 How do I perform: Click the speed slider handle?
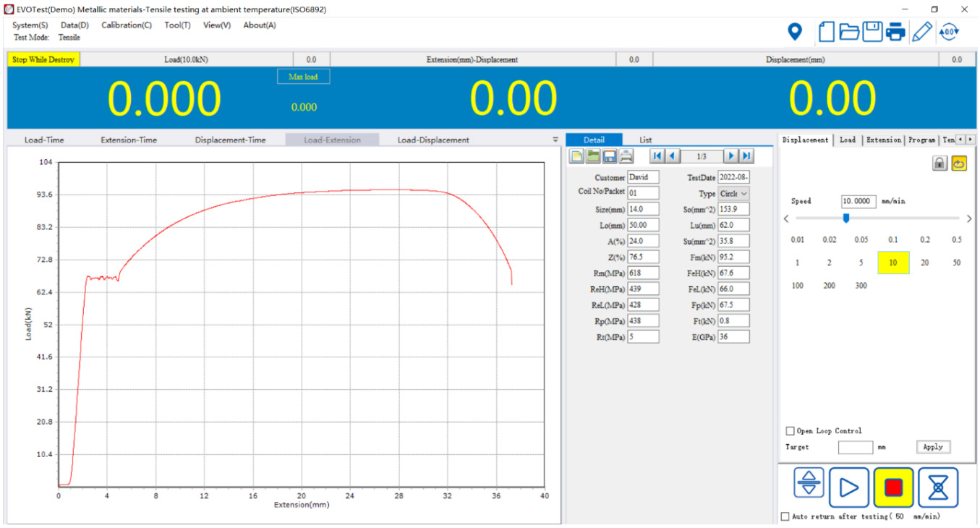coord(846,218)
